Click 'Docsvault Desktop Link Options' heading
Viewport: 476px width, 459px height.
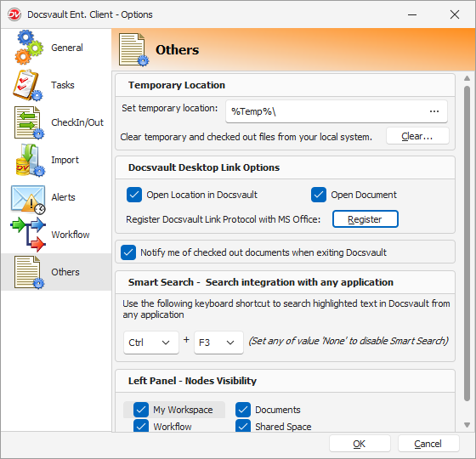(x=204, y=167)
